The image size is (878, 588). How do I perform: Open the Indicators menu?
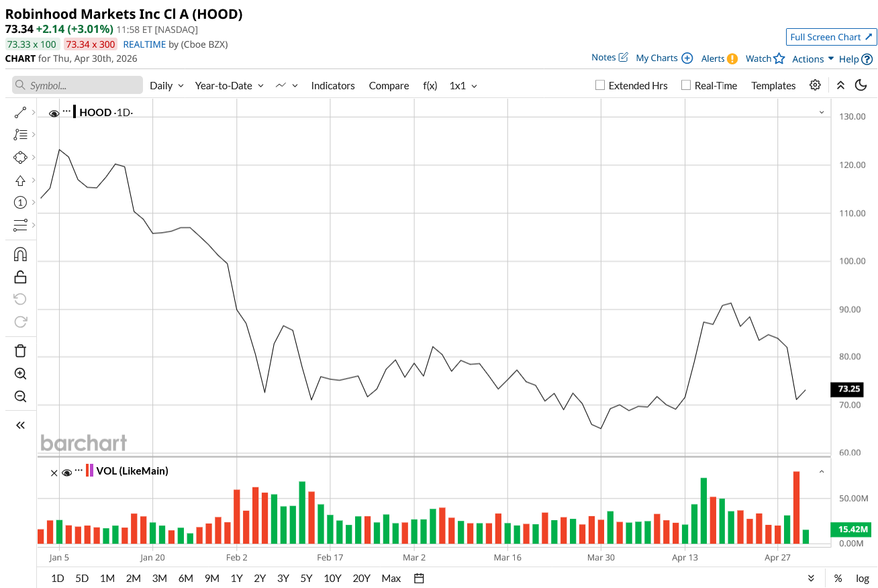tap(333, 86)
